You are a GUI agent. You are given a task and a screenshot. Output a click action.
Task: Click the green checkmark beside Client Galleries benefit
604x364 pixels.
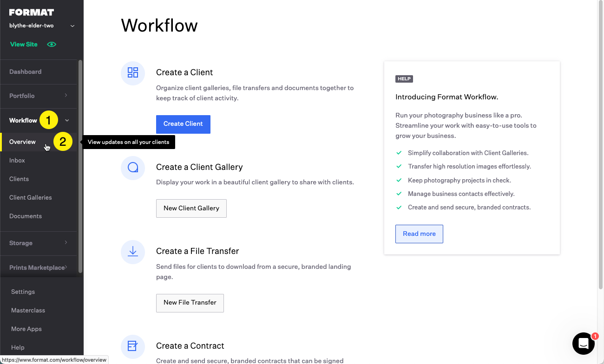399,153
